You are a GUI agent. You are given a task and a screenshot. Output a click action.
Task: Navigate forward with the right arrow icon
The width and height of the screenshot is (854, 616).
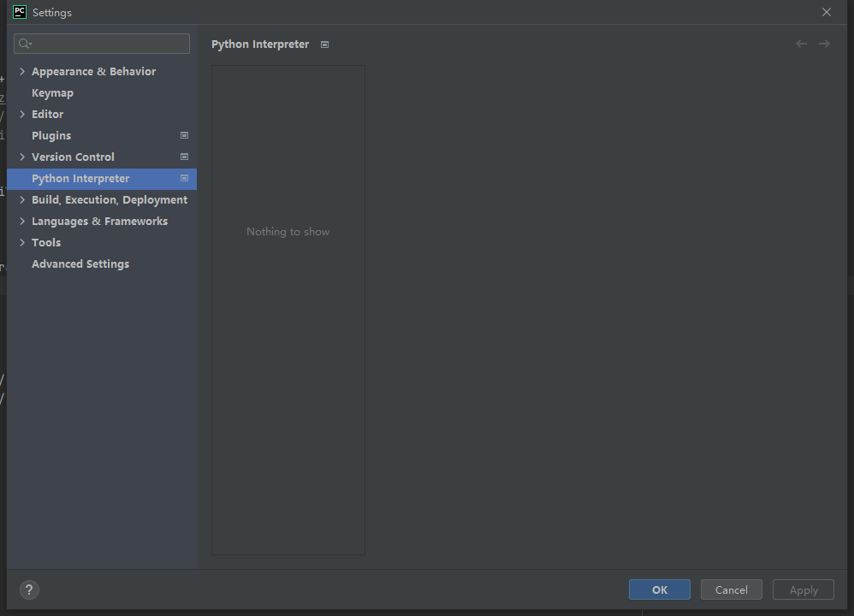pyautogui.click(x=824, y=43)
